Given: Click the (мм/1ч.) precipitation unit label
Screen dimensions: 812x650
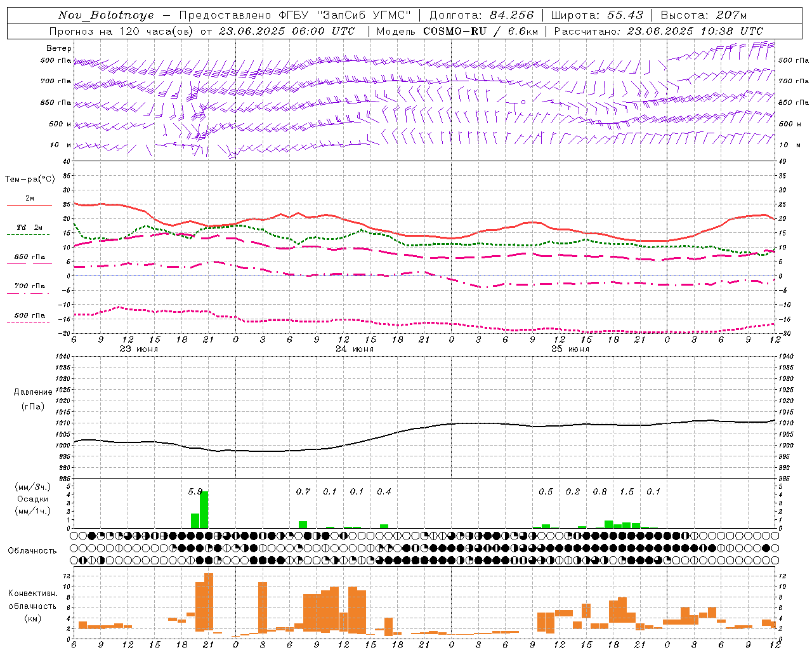Looking at the screenshot, I should coord(33,510).
